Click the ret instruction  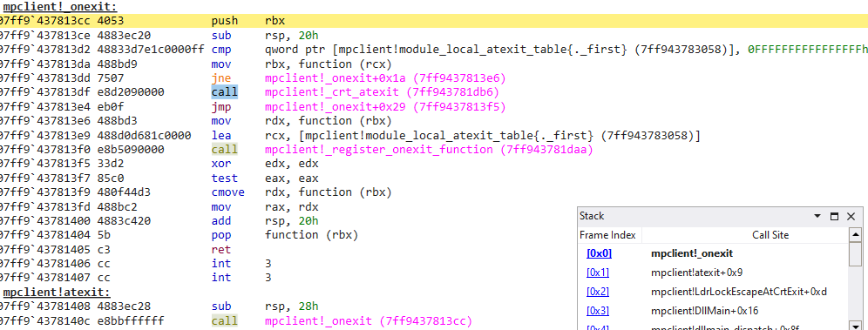point(220,249)
